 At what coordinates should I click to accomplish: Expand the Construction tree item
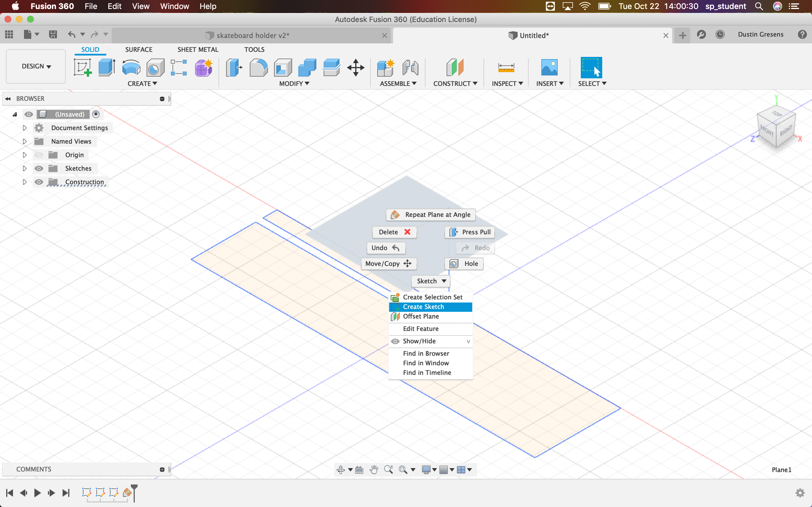(x=24, y=182)
